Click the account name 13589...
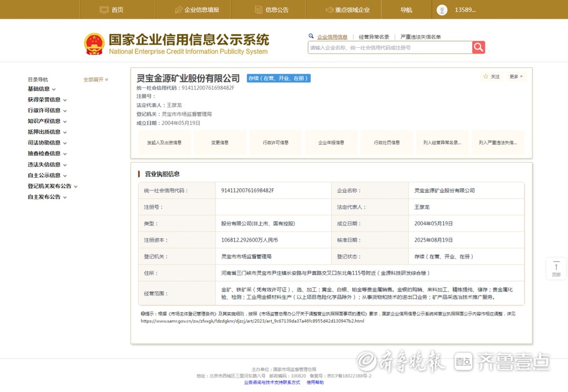 tap(465, 10)
